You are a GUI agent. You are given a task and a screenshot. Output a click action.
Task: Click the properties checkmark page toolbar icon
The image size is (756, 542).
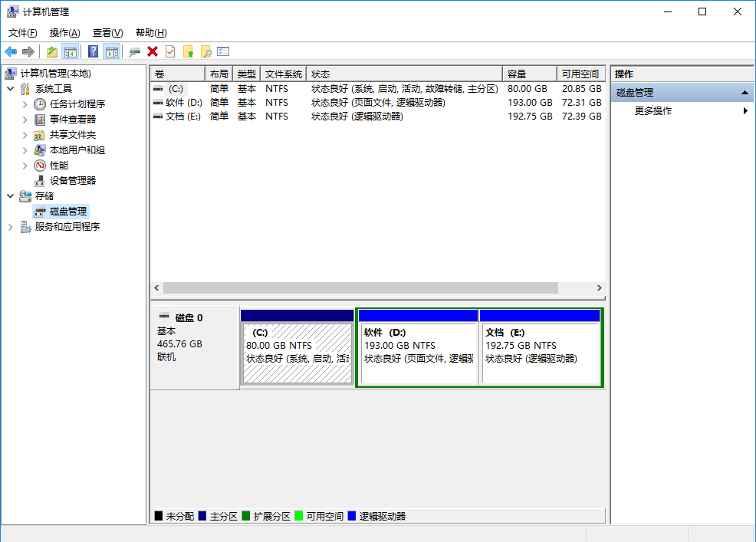click(170, 51)
